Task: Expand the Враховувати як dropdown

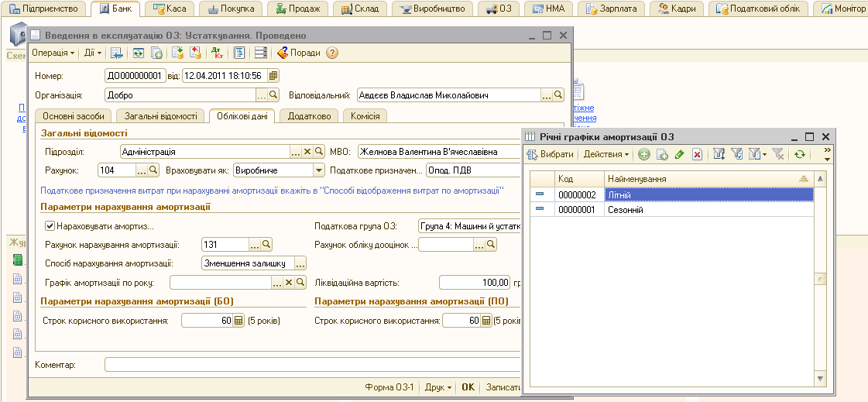Action: [x=318, y=170]
